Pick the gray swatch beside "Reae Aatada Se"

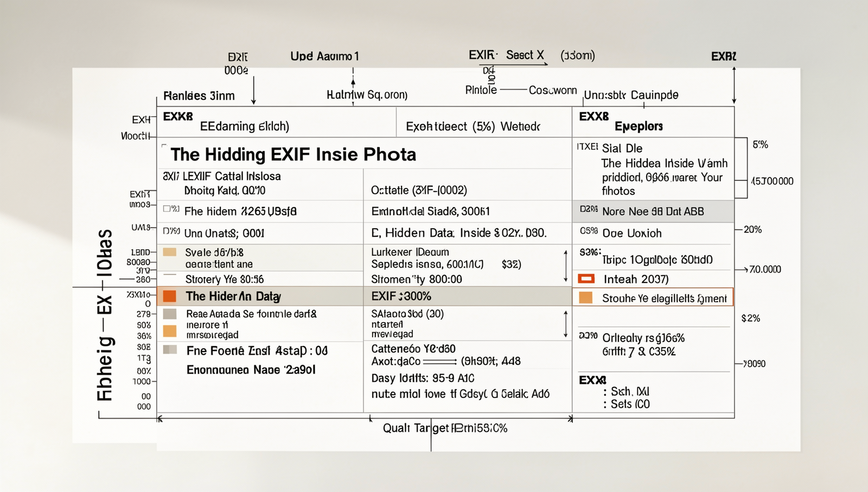click(x=170, y=314)
